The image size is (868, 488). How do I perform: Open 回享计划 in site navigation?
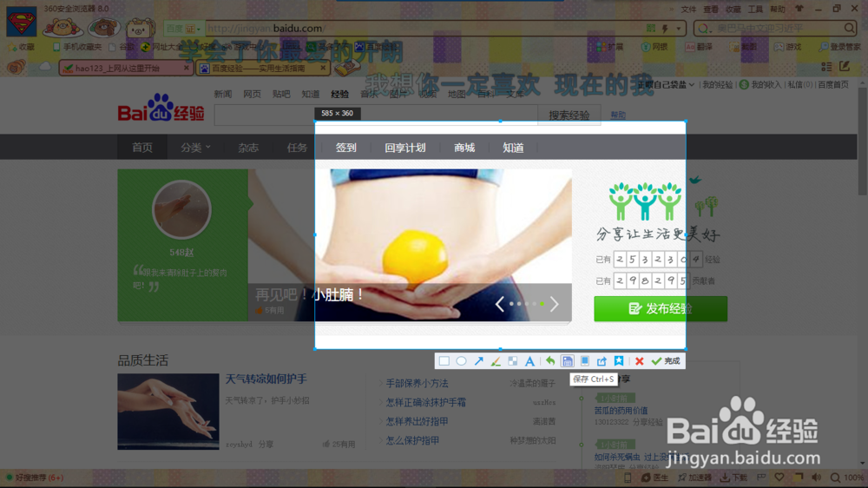(405, 148)
